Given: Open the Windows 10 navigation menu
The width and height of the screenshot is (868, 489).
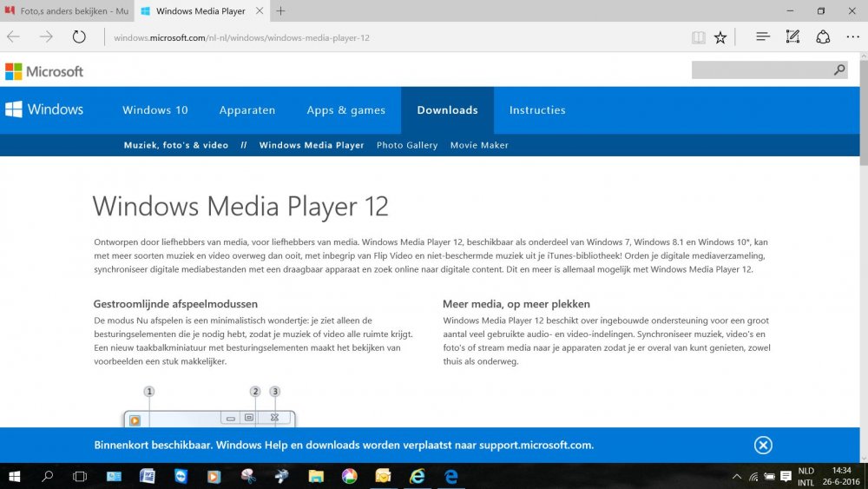Looking at the screenshot, I should pyautogui.click(x=155, y=110).
